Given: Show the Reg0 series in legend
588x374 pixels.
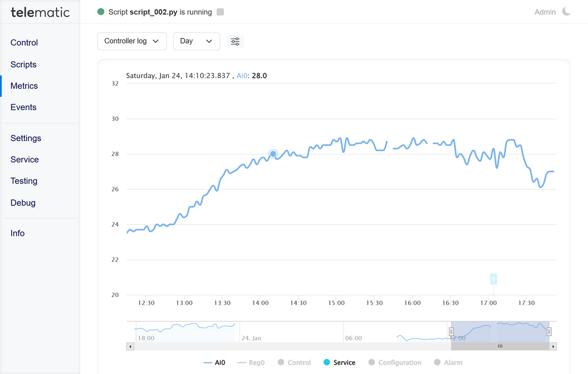Looking at the screenshot, I should coord(251,362).
